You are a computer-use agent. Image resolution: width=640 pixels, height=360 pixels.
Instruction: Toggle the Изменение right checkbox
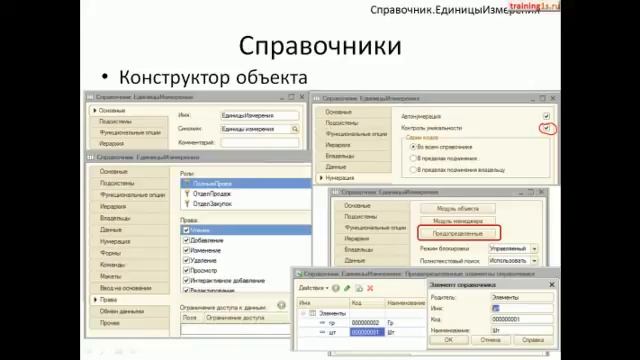(186, 250)
